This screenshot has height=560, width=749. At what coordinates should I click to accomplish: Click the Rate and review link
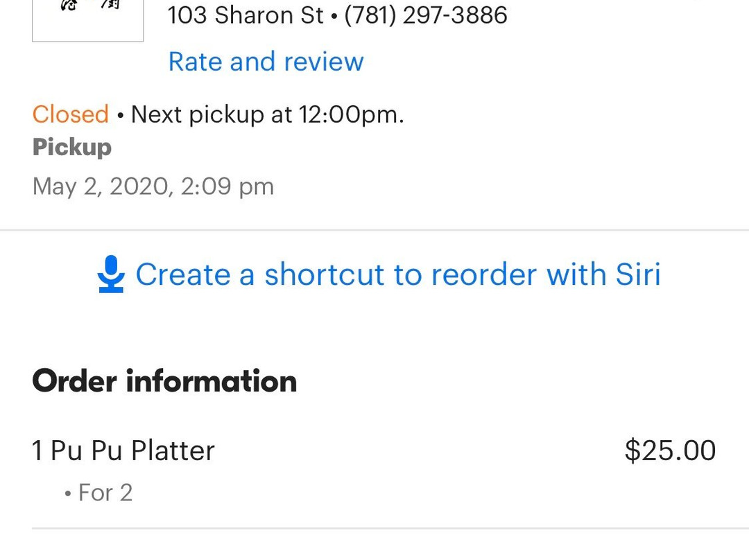pos(266,62)
